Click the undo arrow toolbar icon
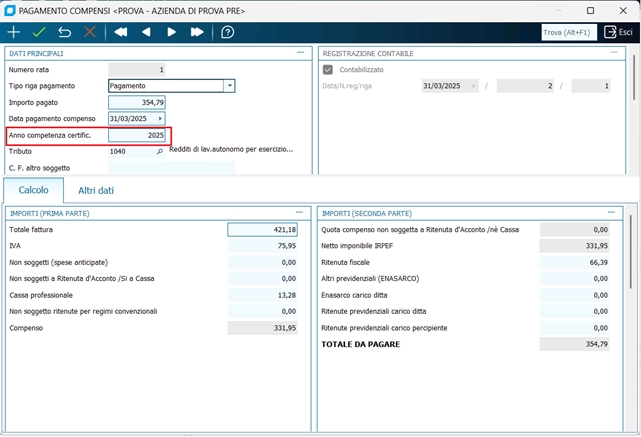The width and height of the screenshot is (641, 437). point(66,32)
